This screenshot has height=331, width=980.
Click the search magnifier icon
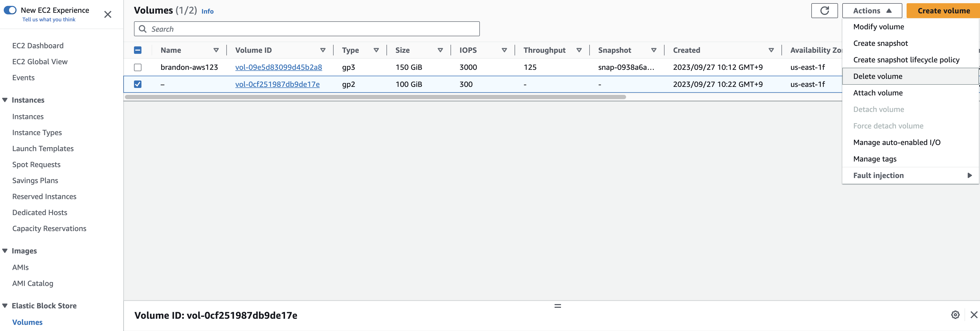[x=143, y=29]
